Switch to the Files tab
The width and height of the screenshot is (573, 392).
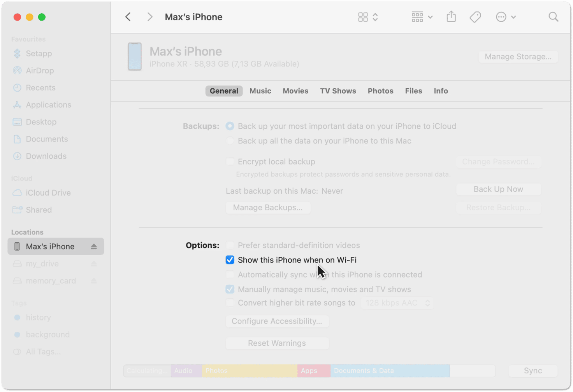pyautogui.click(x=413, y=91)
